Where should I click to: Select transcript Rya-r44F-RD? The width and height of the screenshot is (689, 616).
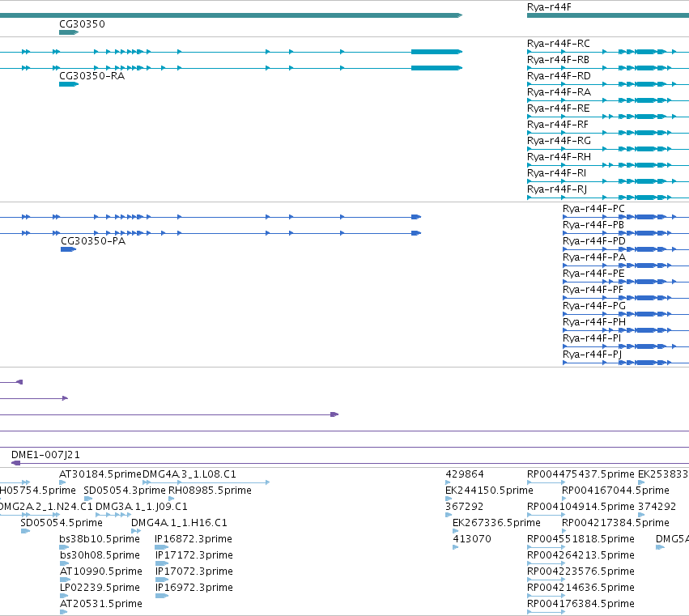click(x=559, y=76)
